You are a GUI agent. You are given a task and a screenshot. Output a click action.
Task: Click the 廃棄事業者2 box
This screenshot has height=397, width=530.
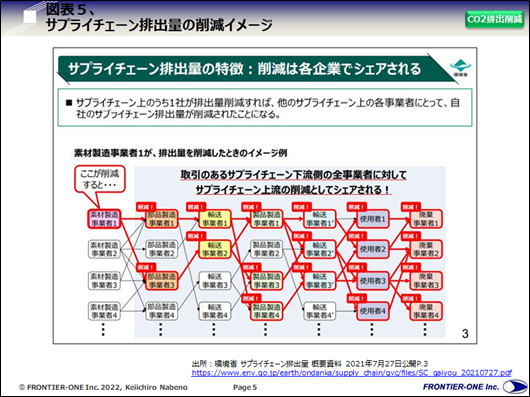(x=426, y=249)
